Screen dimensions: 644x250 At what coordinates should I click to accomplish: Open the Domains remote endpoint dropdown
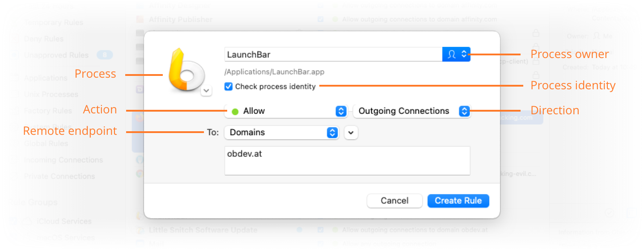281,133
